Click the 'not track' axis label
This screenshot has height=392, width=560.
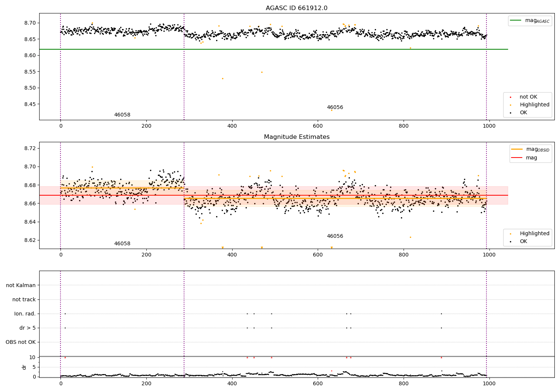[x=24, y=300]
